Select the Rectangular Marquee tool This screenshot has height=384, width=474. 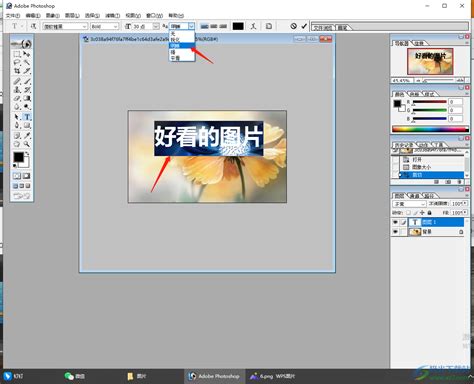17,54
